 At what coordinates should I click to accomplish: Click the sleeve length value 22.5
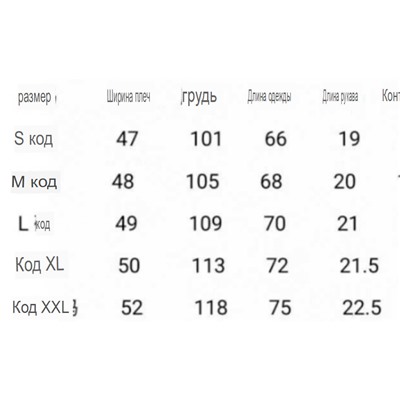tap(362, 307)
